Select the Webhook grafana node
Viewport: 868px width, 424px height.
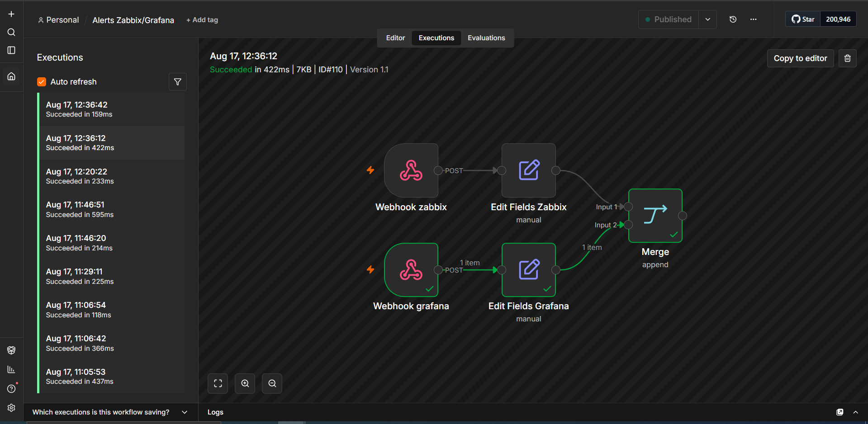point(411,270)
